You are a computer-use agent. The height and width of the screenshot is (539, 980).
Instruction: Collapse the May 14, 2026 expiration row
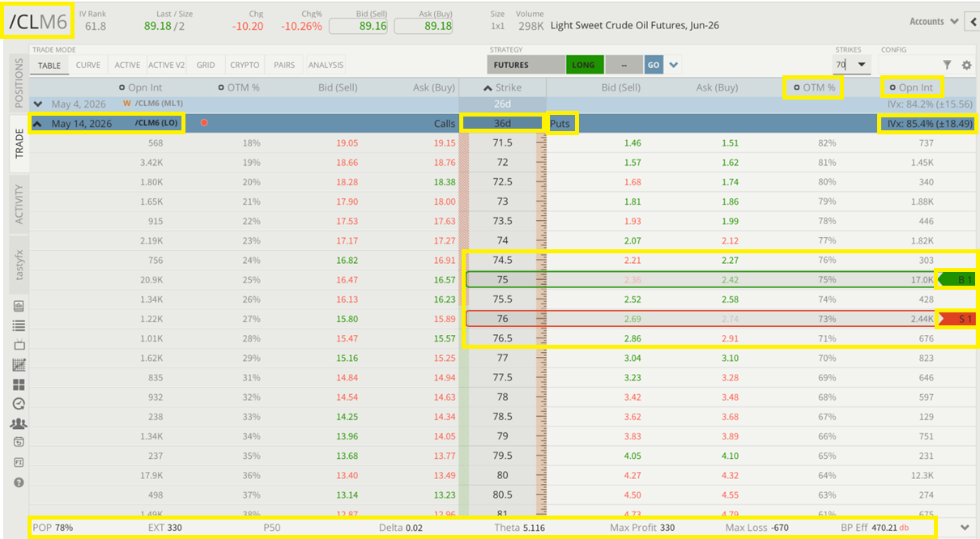pyautogui.click(x=38, y=123)
